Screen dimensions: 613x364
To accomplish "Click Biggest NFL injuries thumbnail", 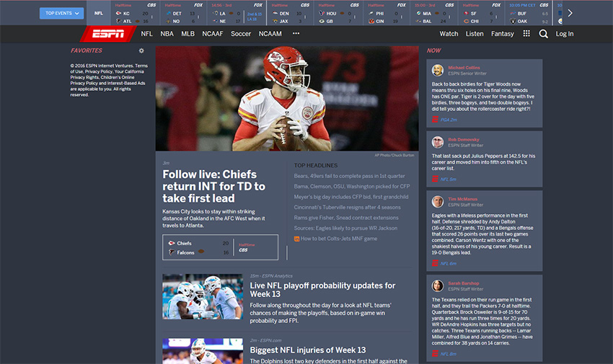I will click(x=203, y=351).
